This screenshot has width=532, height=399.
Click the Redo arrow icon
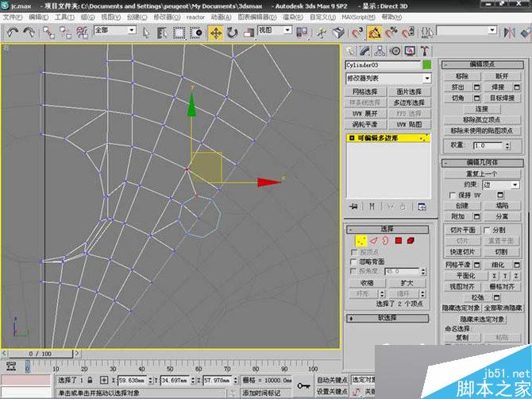pos(29,33)
